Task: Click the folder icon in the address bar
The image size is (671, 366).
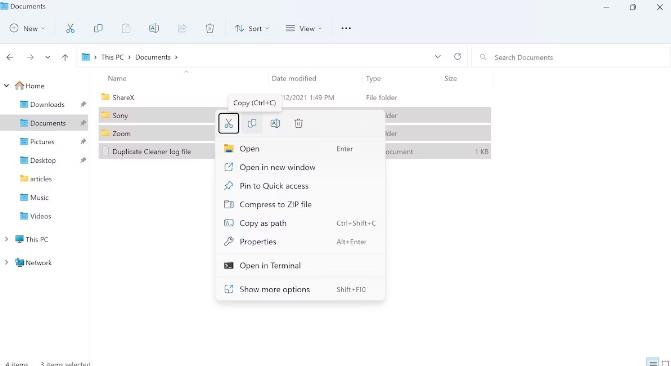Action: (86, 57)
